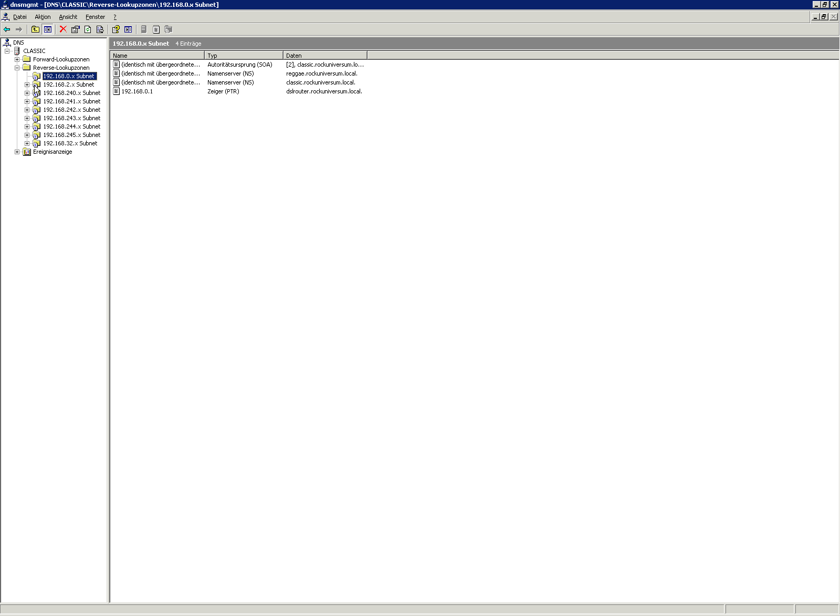Click the New zone stacked-pages icon
The width and height of the screenshot is (840, 616).
click(x=168, y=29)
